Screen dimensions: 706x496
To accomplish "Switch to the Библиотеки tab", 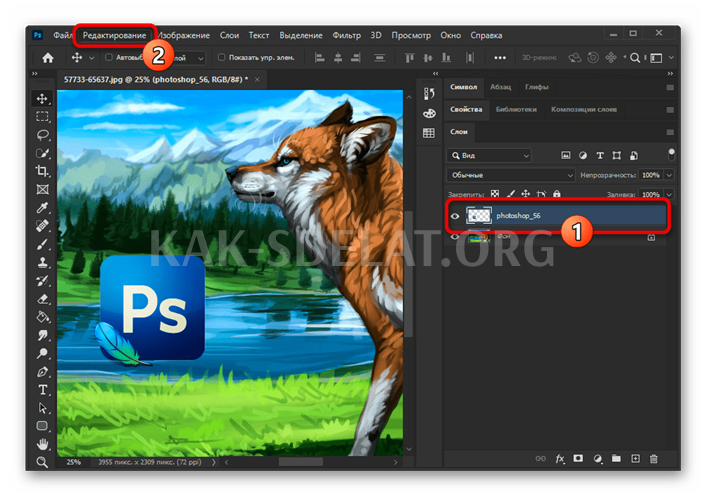I will [x=516, y=109].
